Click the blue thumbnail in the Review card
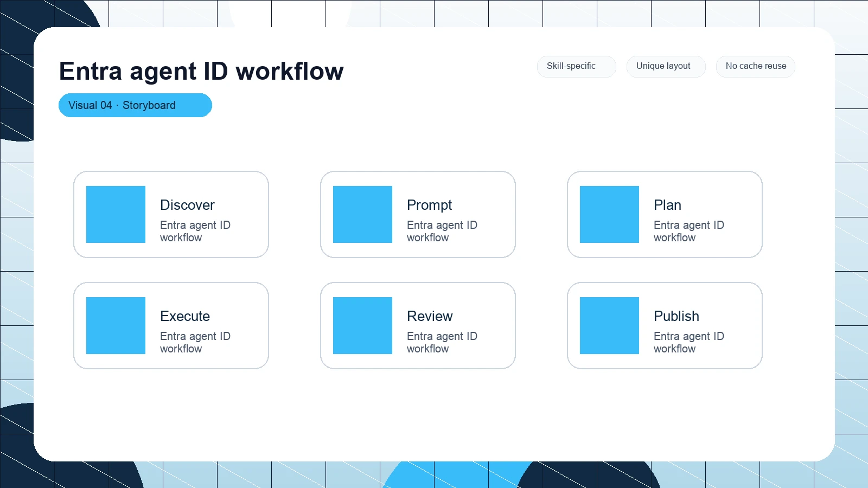This screenshot has width=868, height=488. tap(362, 325)
